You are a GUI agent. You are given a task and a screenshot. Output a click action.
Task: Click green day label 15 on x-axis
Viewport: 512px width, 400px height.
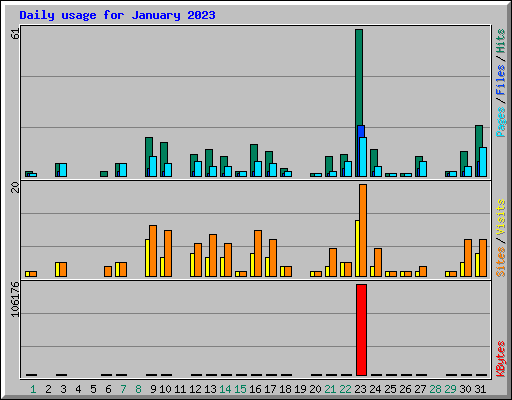(240, 389)
